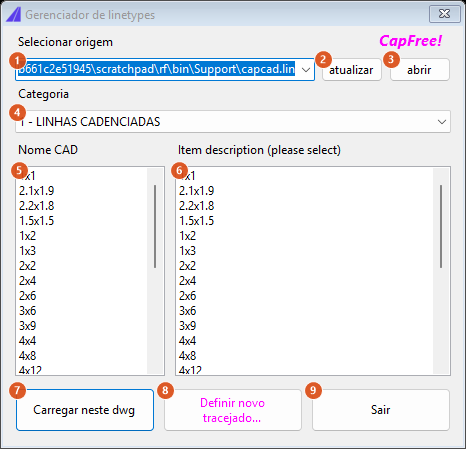Select 2x6 in Item description list
The height and width of the screenshot is (449, 466).
coord(304,296)
